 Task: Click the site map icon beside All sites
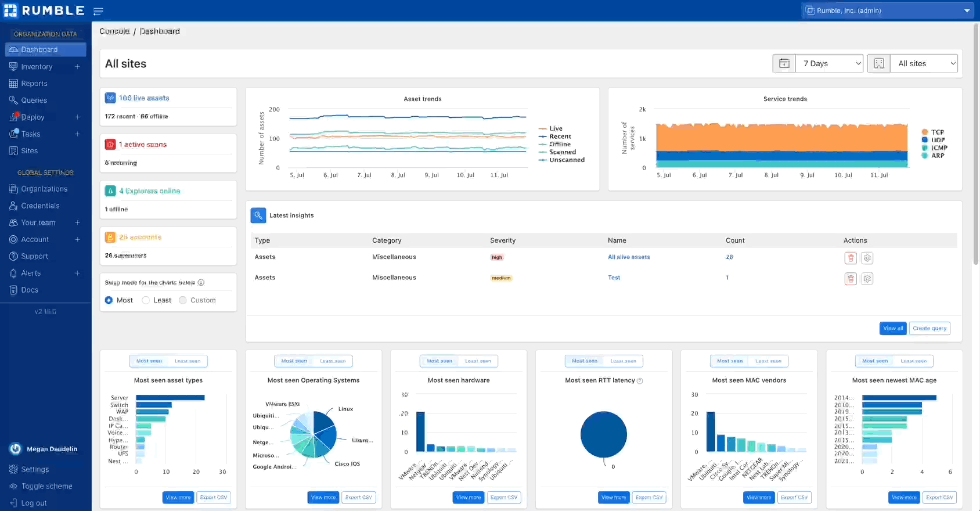coord(879,64)
